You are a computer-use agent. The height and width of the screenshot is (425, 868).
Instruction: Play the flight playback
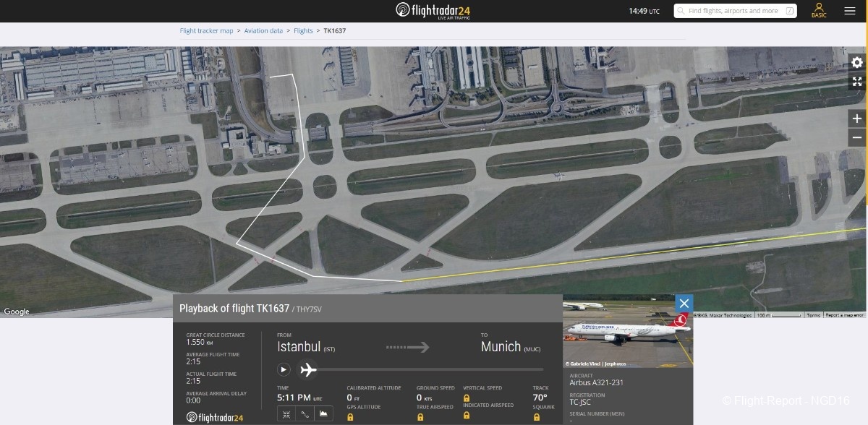[284, 369]
